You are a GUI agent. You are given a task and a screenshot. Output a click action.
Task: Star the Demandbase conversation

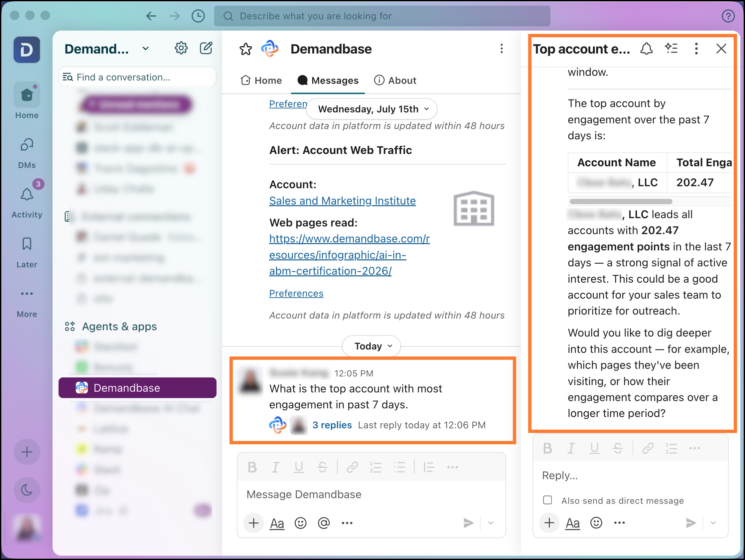(x=245, y=49)
